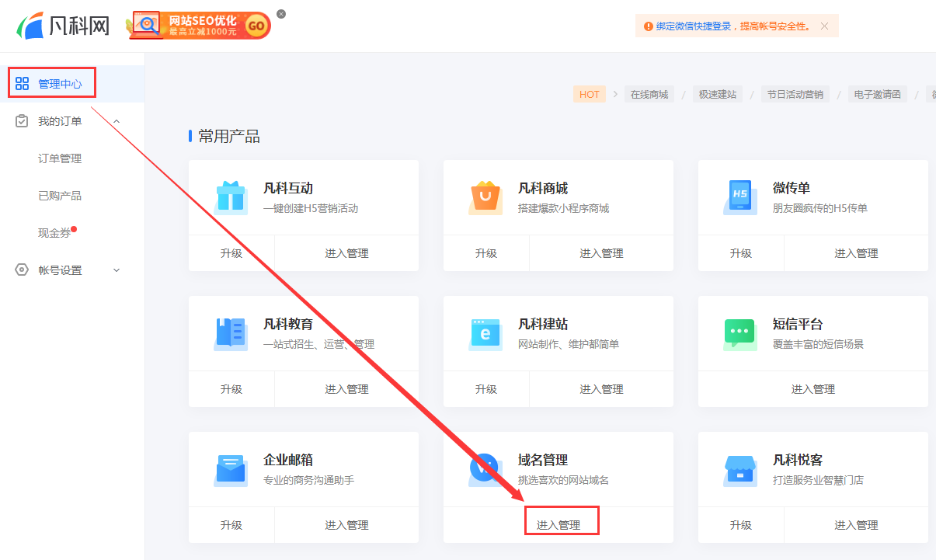Upgrade the 凡科商城 product
This screenshot has height=560, width=936.
click(x=486, y=253)
